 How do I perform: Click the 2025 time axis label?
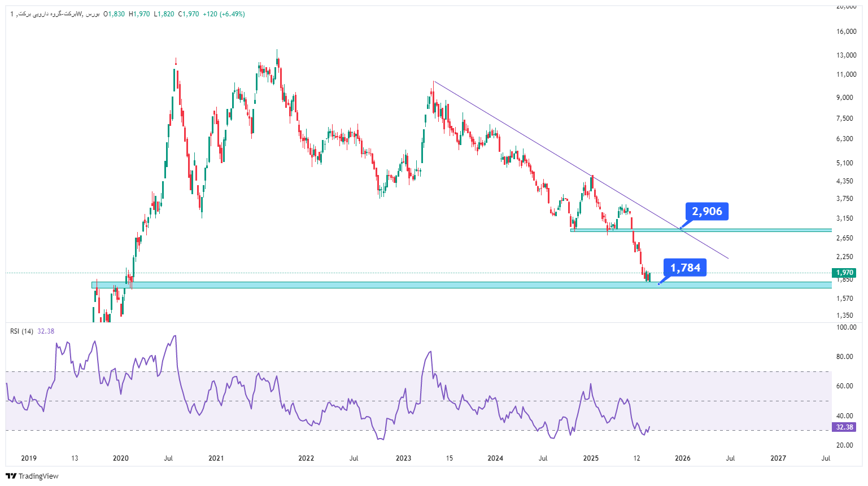(591, 458)
